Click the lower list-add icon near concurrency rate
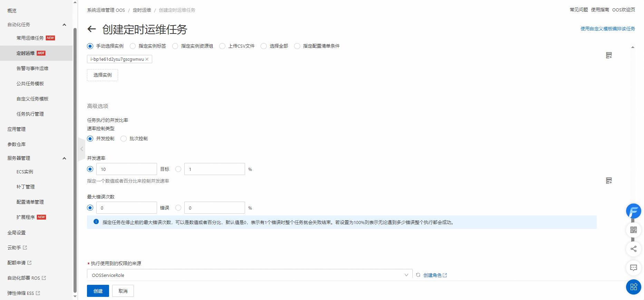The width and height of the screenshot is (644, 300). (x=609, y=181)
